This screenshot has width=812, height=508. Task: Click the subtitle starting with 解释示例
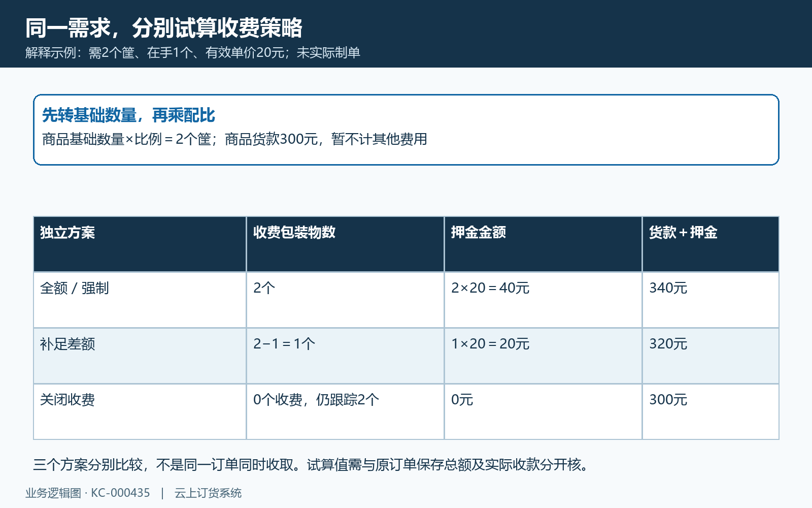pyautogui.click(x=193, y=53)
